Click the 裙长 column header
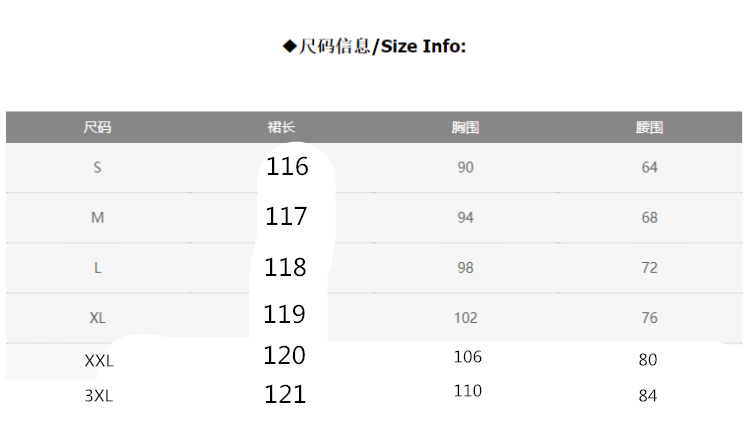 [281, 127]
